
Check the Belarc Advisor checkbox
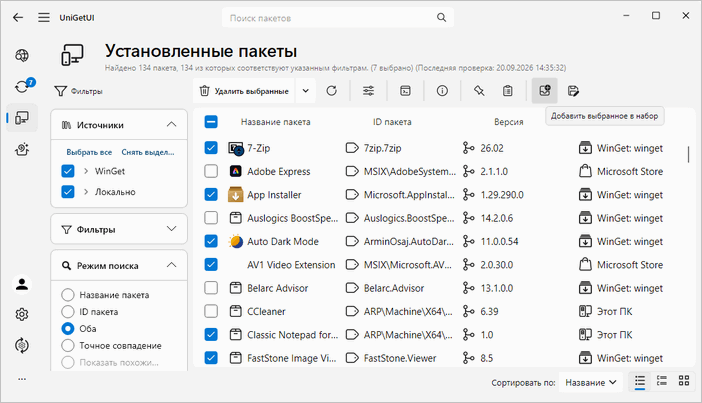[x=211, y=288]
